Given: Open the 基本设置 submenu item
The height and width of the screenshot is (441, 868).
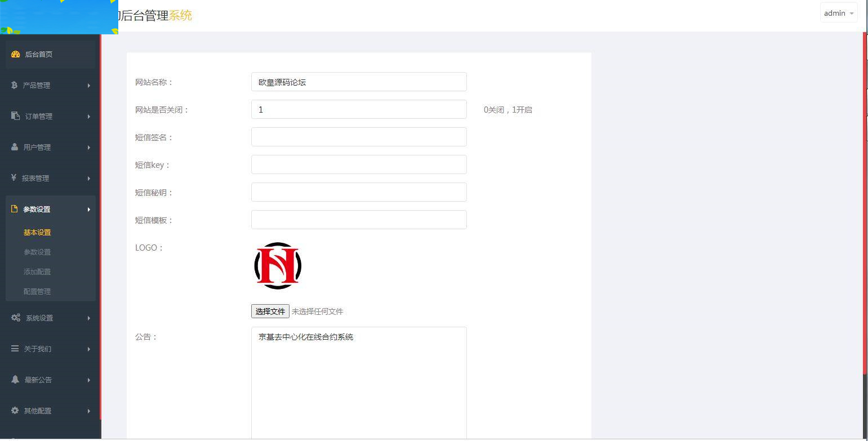Looking at the screenshot, I should pos(37,232).
